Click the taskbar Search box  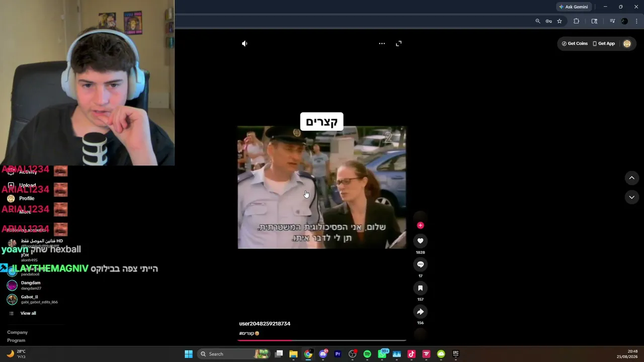point(233,354)
